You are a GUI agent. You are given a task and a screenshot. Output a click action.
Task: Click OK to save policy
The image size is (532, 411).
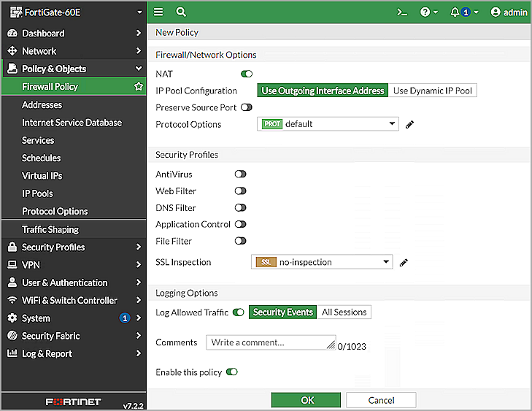click(x=306, y=400)
